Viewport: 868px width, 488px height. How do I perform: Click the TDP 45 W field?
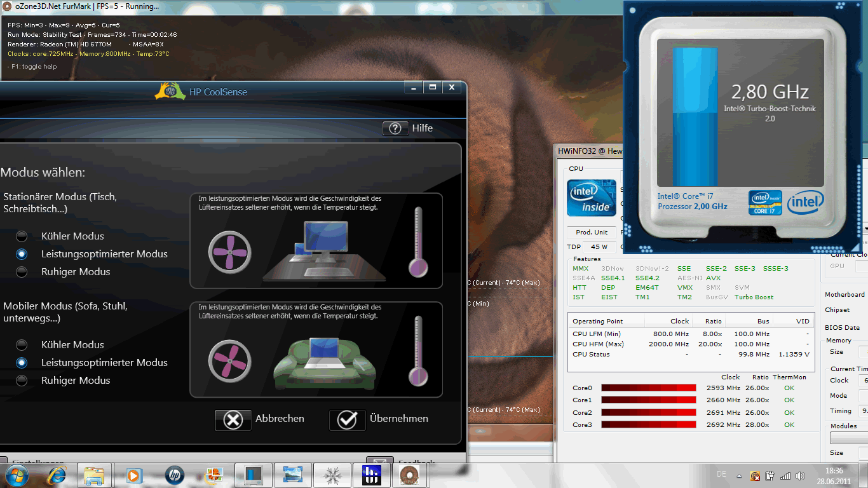pyautogui.click(x=599, y=247)
